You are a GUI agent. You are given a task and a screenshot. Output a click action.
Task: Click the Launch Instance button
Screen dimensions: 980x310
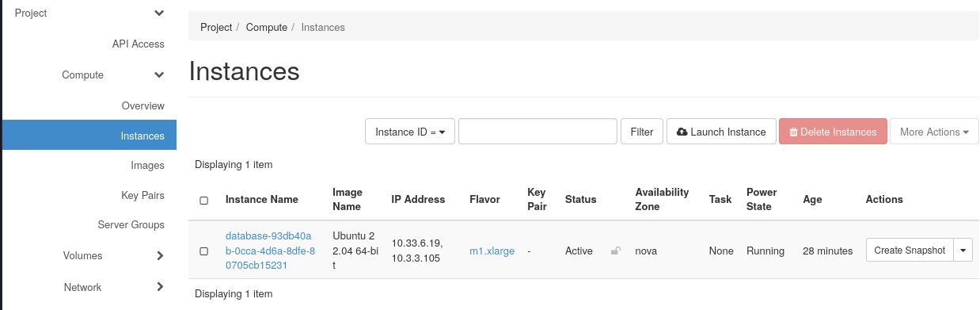tap(721, 132)
